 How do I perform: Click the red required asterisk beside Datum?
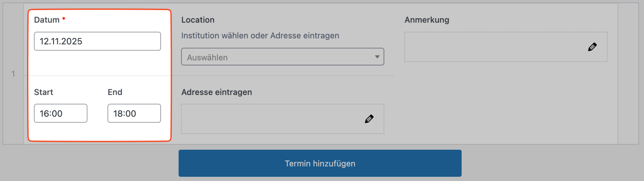pos(64,19)
